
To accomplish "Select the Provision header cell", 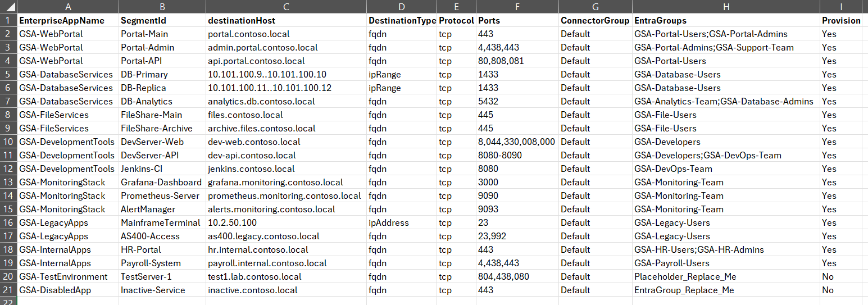I will [x=841, y=20].
